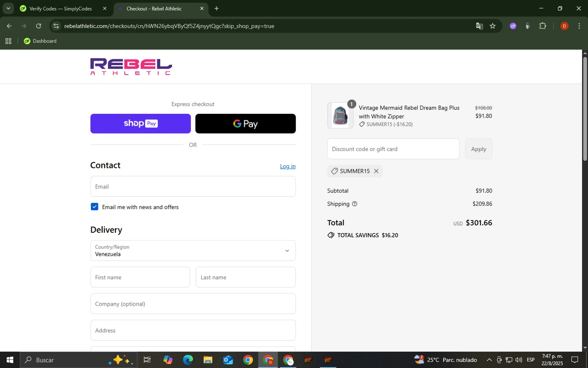Click the taskbar Buscar search box

[x=78, y=360]
